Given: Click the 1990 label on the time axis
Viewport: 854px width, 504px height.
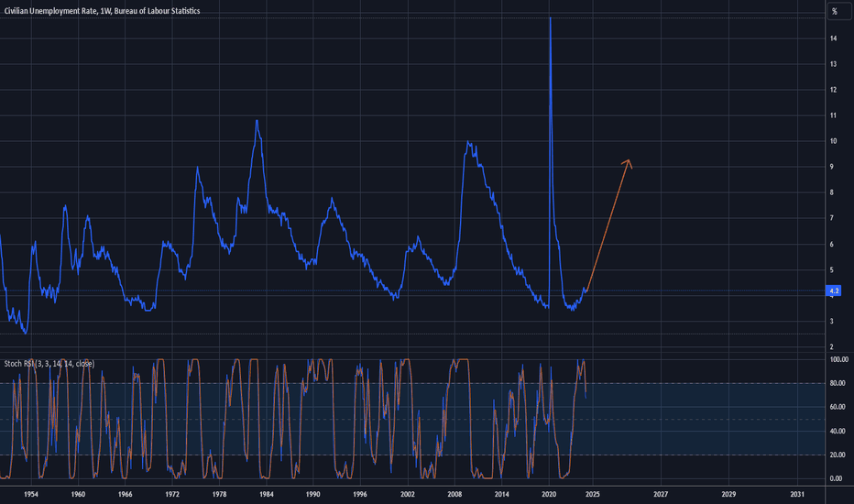Looking at the screenshot, I should coord(313,494).
